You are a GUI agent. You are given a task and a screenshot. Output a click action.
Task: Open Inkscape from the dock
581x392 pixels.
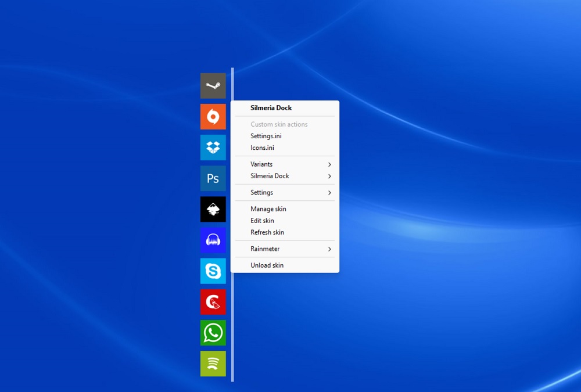click(x=213, y=209)
